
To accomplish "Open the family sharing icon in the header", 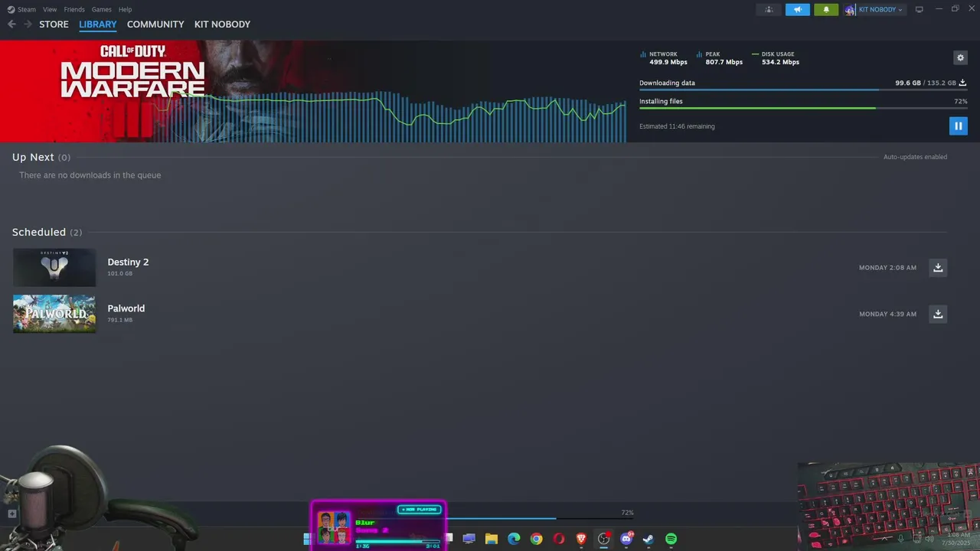I will (x=769, y=9).
